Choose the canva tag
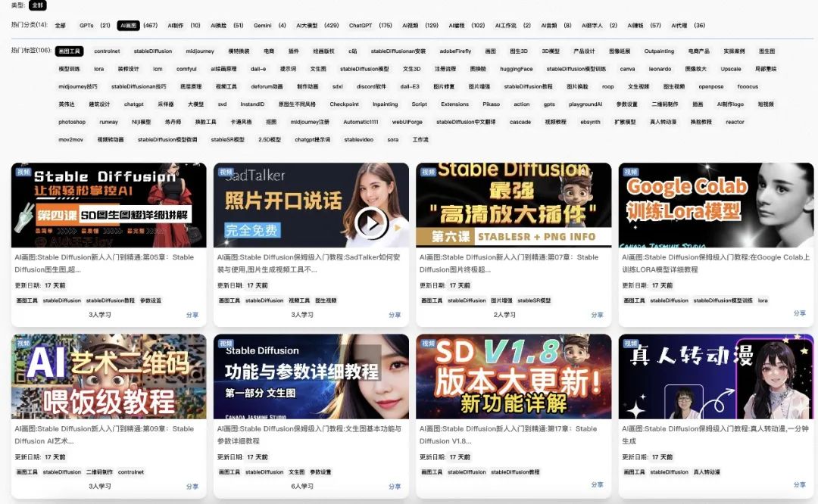 pos(627,69)
